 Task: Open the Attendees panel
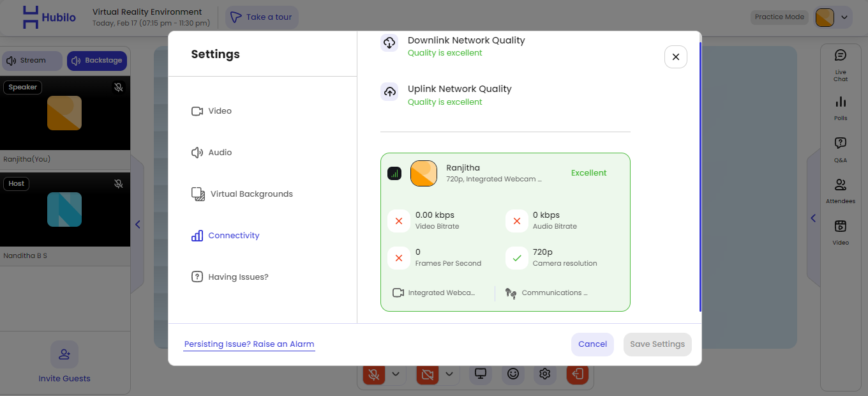(x=841, y=192)
